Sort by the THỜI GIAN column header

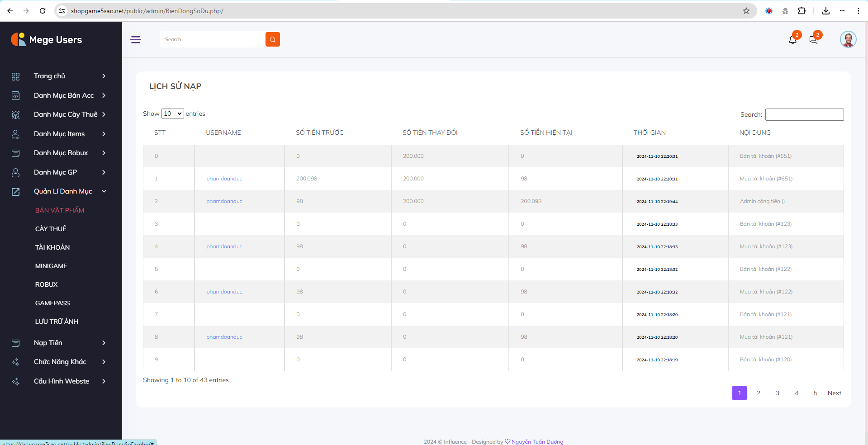(650, 133)
